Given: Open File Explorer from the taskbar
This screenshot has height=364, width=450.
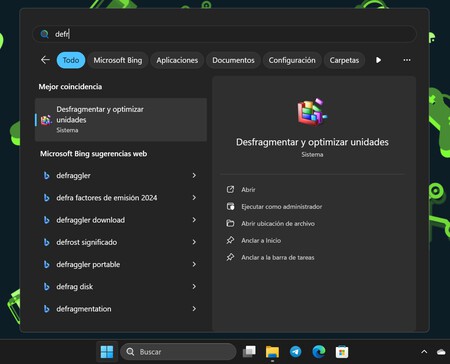Looking at the screenshot, I should point(272,352).
